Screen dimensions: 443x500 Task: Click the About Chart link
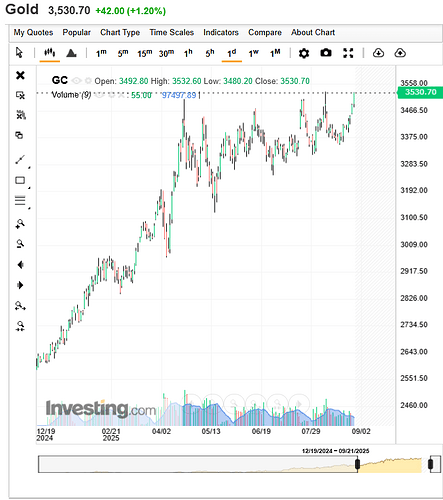tap(313, 32)
